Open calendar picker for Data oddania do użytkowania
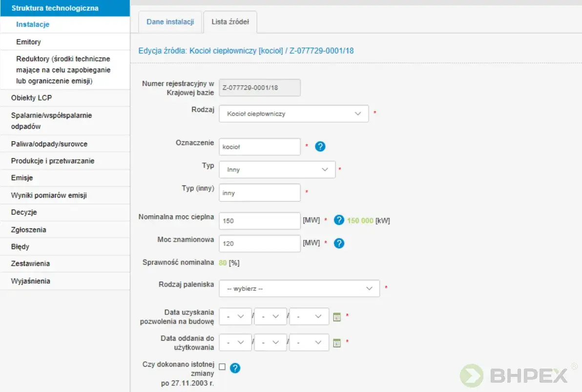The image size is (582, 392). (336, 343)
